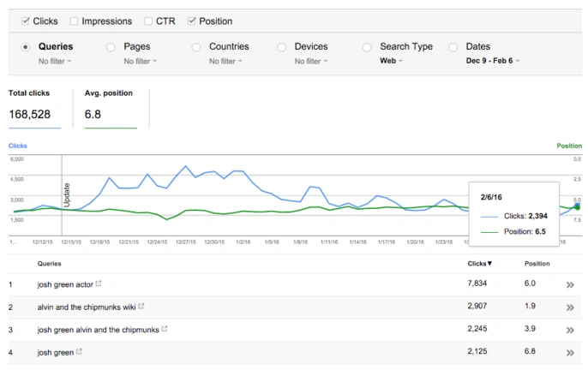588x370 pixels.
Task: Click double-arrow icon in josh green actor row
Action: (570, 284)
